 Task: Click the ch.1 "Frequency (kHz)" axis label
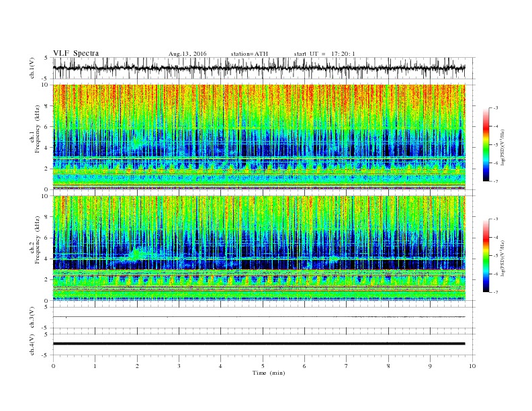click(37, 129)
